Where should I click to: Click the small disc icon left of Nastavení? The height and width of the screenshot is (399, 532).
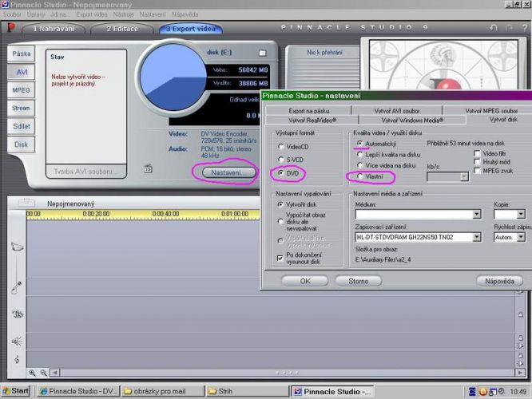pyautogui.click(x=148, y=168)
